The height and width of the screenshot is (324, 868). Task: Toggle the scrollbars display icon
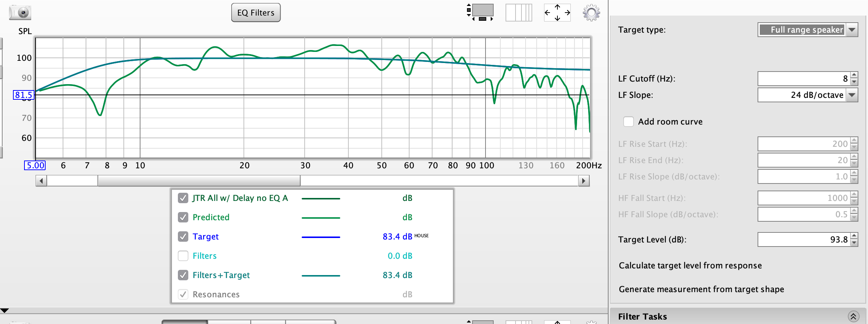pos(480,13)
